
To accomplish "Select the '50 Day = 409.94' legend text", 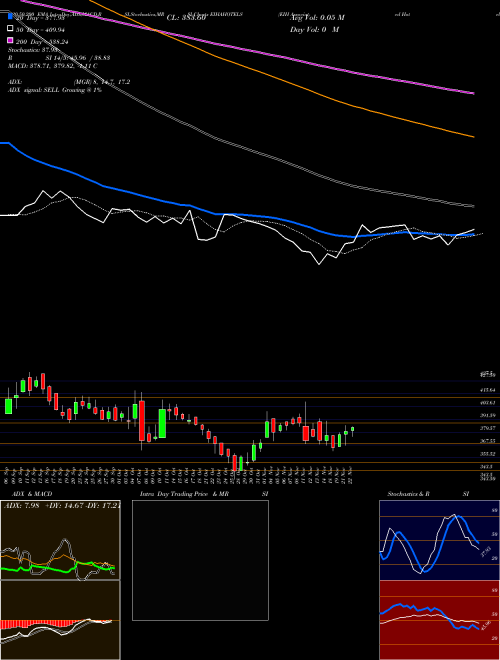I will [41, 29].
